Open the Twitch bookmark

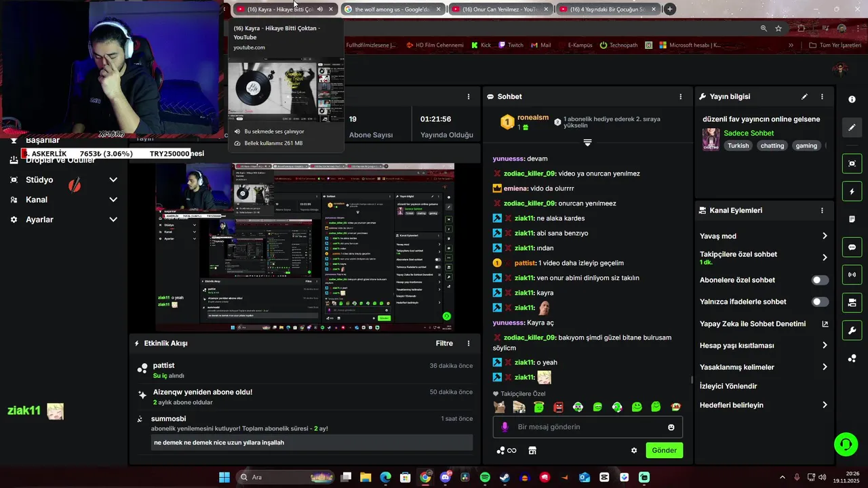click(x=511, y=45)
